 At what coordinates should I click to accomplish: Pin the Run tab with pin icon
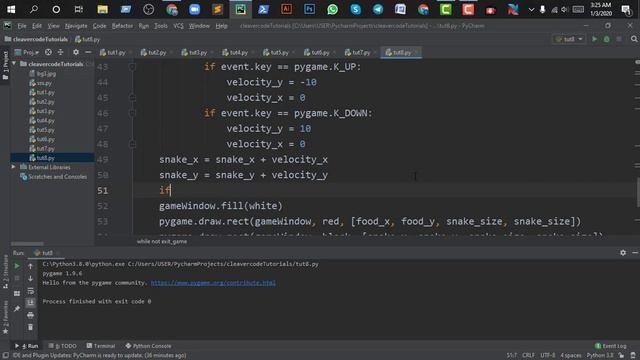[x=17, y=309]
